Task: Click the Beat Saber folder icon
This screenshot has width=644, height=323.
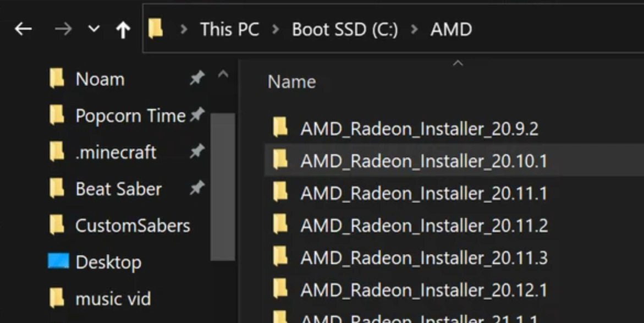Action: coord(57,188)
